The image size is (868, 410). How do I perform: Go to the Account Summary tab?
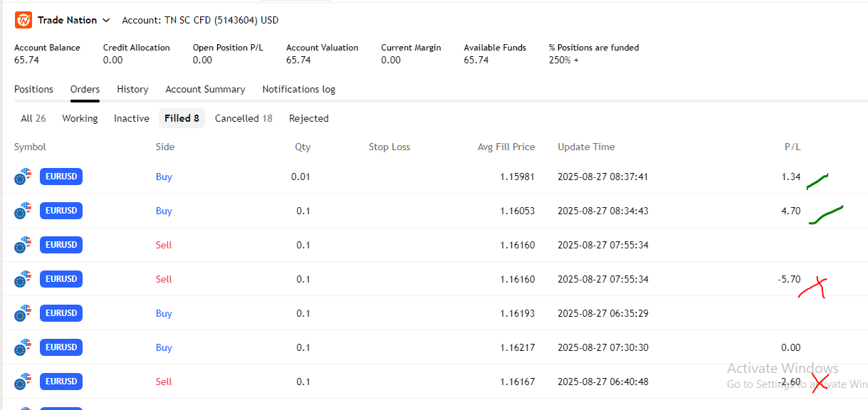point(205,89)
